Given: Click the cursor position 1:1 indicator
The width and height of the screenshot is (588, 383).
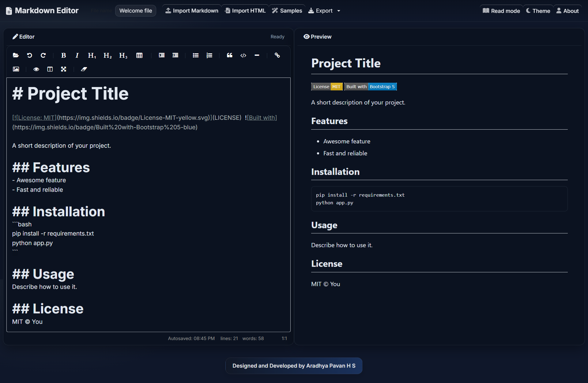Looking at the screenshot, I should click(284, 339).
